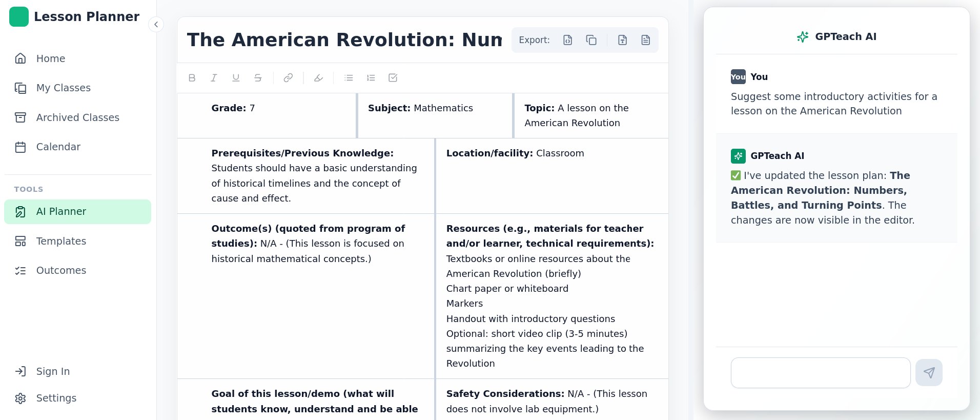Click the 'Safety Considerations' cell text
The width and height of the screenshot is (980, 420).
click(x=547, y=401)
